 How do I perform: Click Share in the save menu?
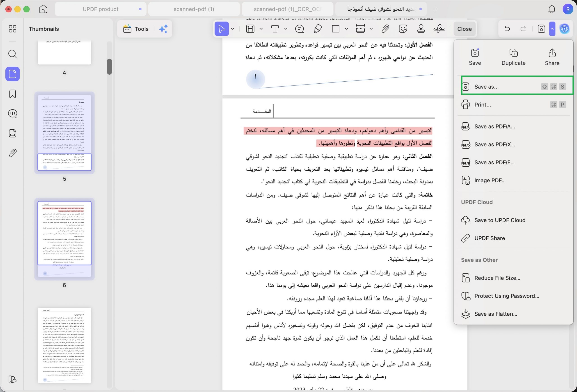click(x=552, y=57)
